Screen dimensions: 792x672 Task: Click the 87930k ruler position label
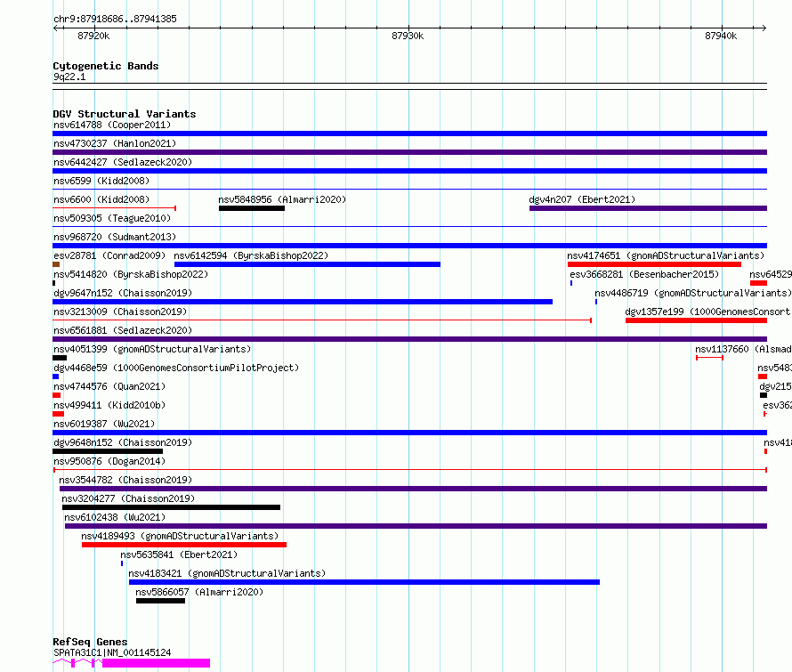[408, 36]
